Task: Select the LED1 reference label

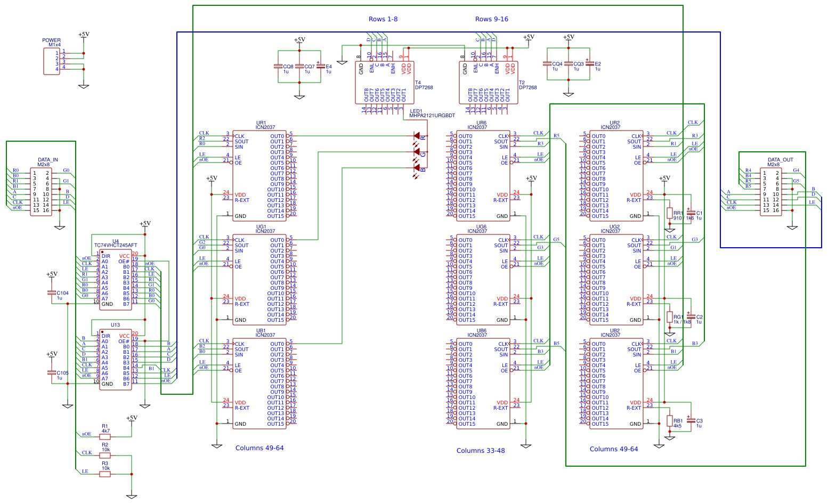Action: (x=416, y=111)
